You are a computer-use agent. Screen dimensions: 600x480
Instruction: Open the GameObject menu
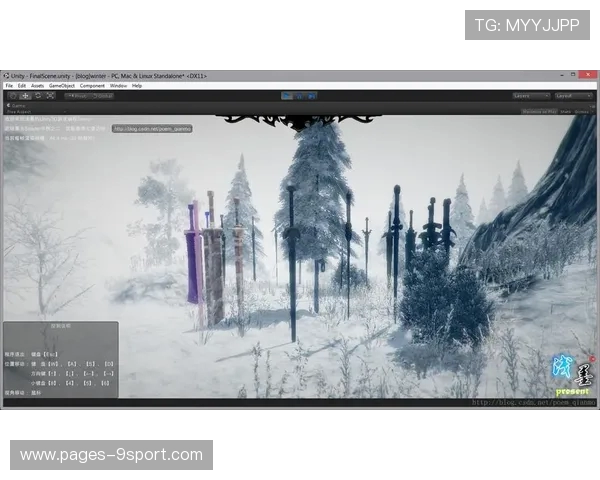coord(62,86)
